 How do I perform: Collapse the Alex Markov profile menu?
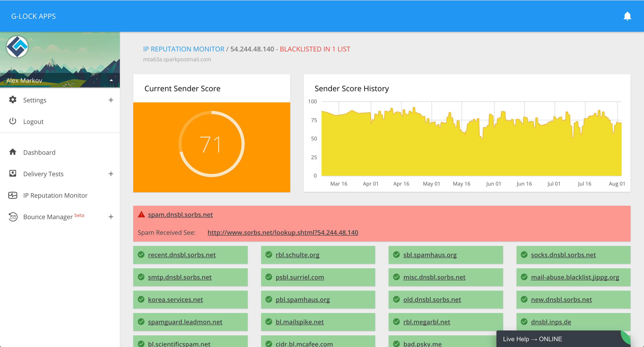[x=111, y=80]
